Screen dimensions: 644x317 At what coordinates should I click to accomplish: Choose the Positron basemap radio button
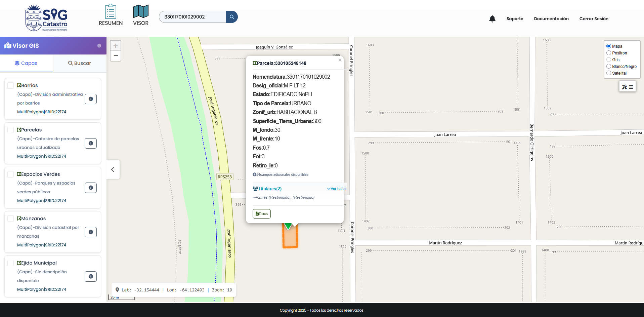click(x=609, y=53)
